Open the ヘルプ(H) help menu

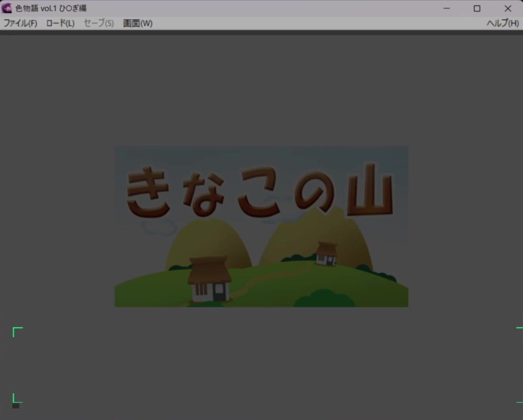click(x=502, y=23)
